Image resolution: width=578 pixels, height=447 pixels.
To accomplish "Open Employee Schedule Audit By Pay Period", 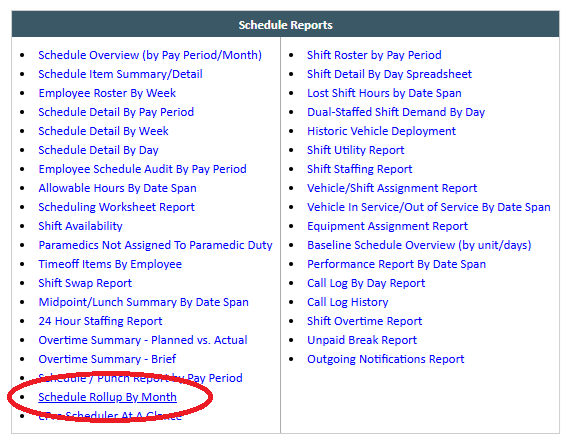I will pos(142,169).
